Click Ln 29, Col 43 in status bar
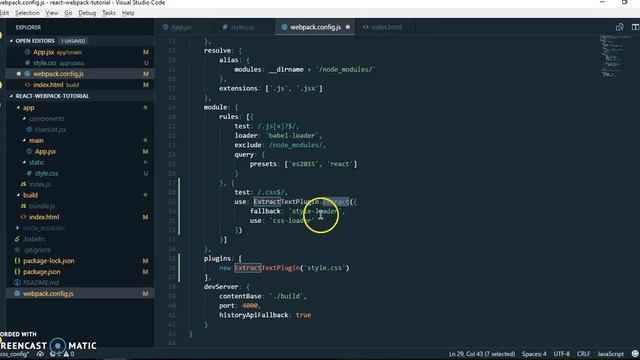This screenshot has height=360, width=640. (482, 354)
